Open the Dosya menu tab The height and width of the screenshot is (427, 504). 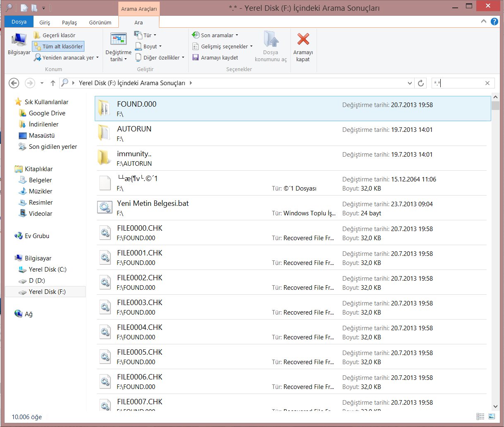click(19, 22)
